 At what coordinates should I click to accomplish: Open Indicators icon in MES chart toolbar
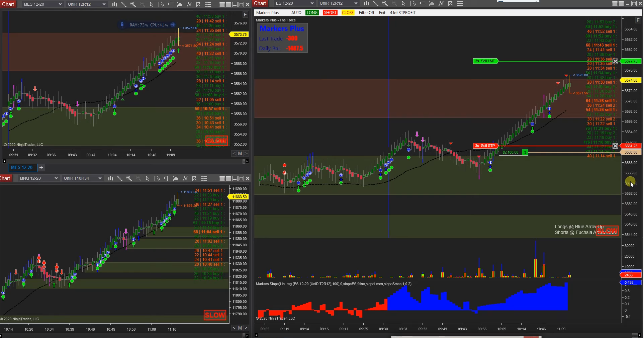[189, 4]
